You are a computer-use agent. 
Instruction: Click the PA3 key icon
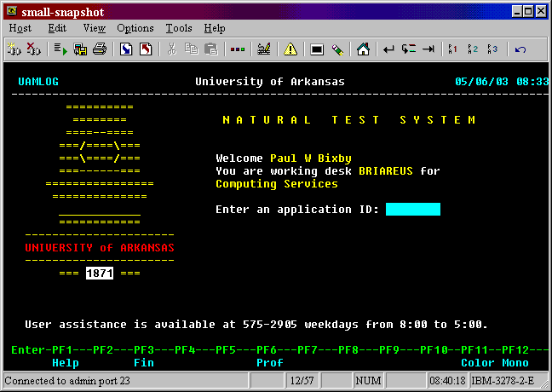(x=492, y=49)
